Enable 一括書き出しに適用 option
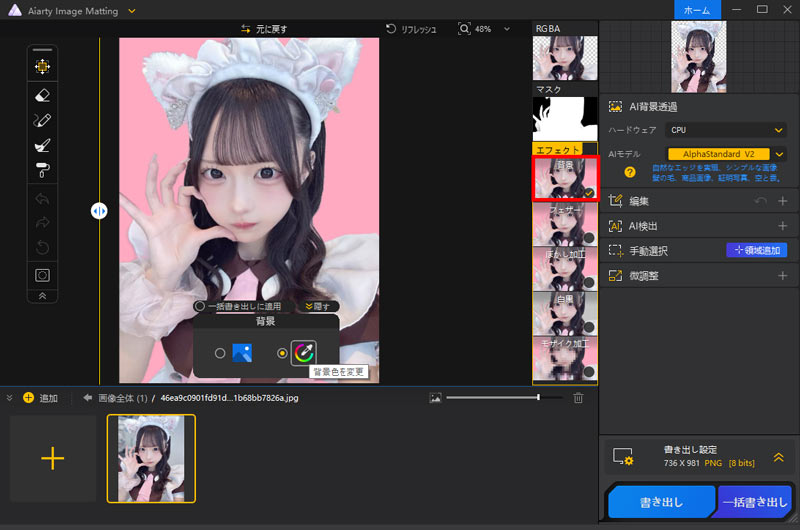 pyautogui.click(x=200, y=306)
